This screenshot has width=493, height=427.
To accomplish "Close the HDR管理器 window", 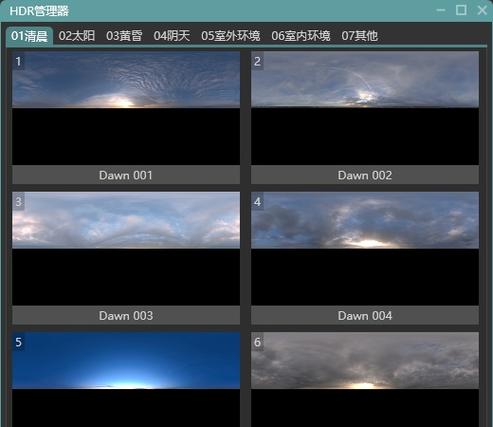I will click(x=482, y=10).
